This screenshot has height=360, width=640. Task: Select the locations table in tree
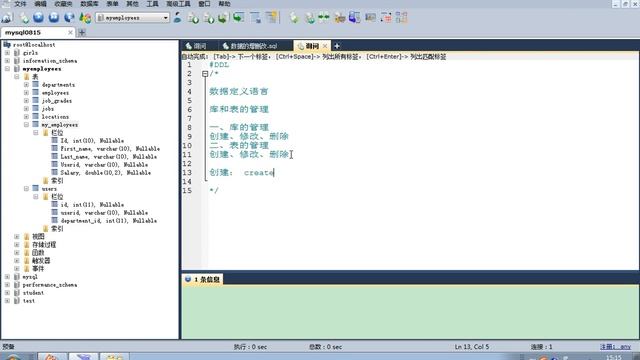(x=55, y=117)
